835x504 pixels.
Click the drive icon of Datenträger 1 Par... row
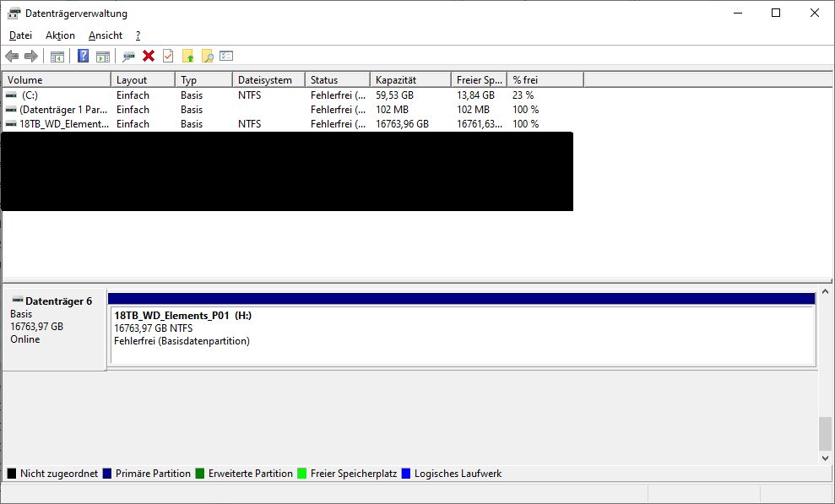pyautogui.click(x=11, y=110)
